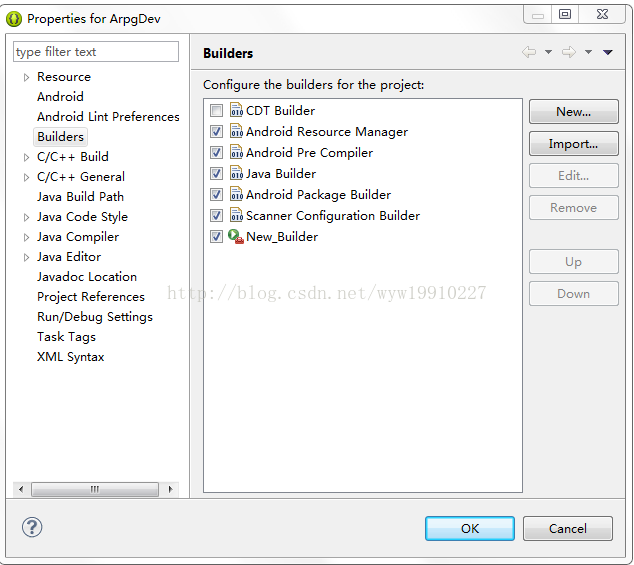Image resolution: width=634 pixels, height=565 pixels.
Task: Click the New... button
Action: tap(573, 112)
